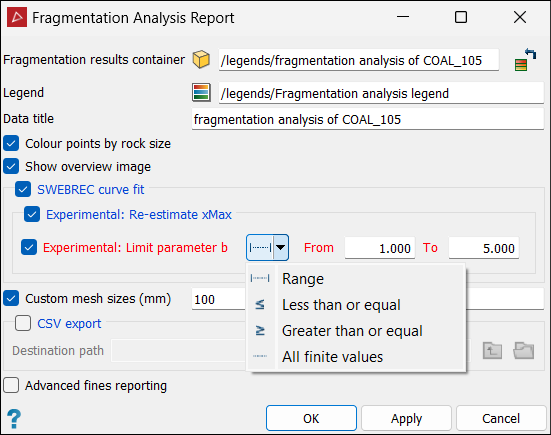Click the greyed folder-up icon beside destination path
The width and height of the screenshot is (551, 435).
click(492, 351)
